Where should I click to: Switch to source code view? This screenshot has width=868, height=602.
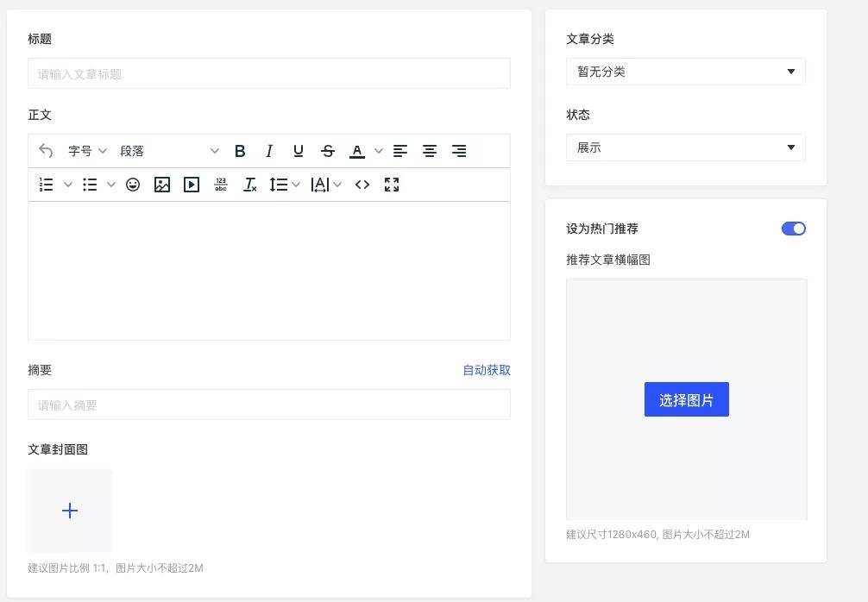click(x=362, y=185)
